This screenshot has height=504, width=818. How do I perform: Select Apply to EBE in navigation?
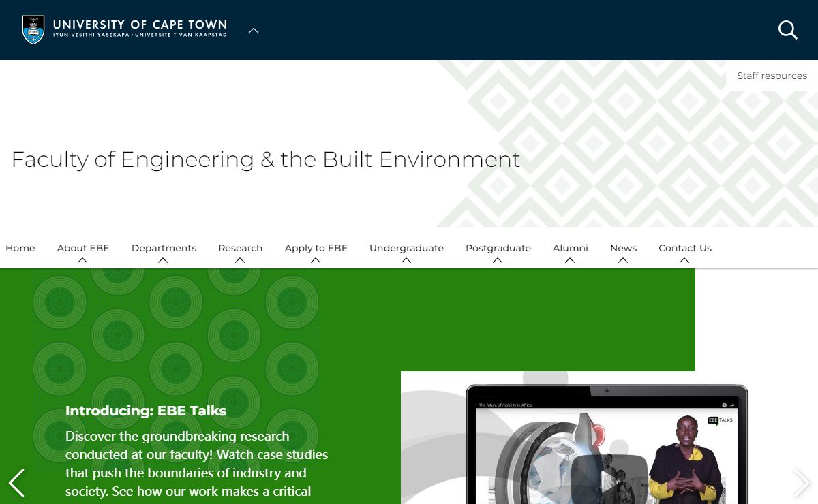pyautogui.click(x=316, y=248)
